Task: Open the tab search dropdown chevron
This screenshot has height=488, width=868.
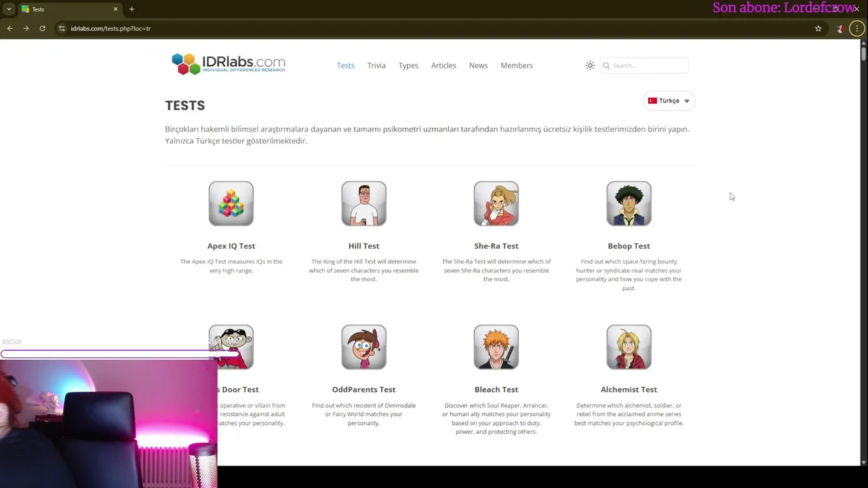Action: tap(9, 9)
